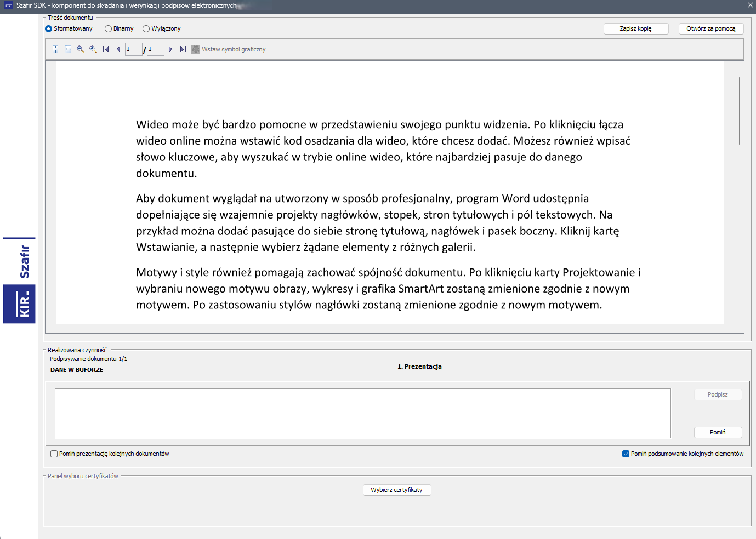Jump to the last page
756x539 pixels.
point(183,49)
